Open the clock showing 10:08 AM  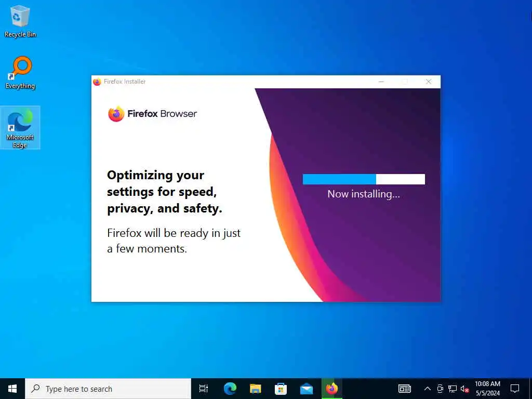[487, 389]
